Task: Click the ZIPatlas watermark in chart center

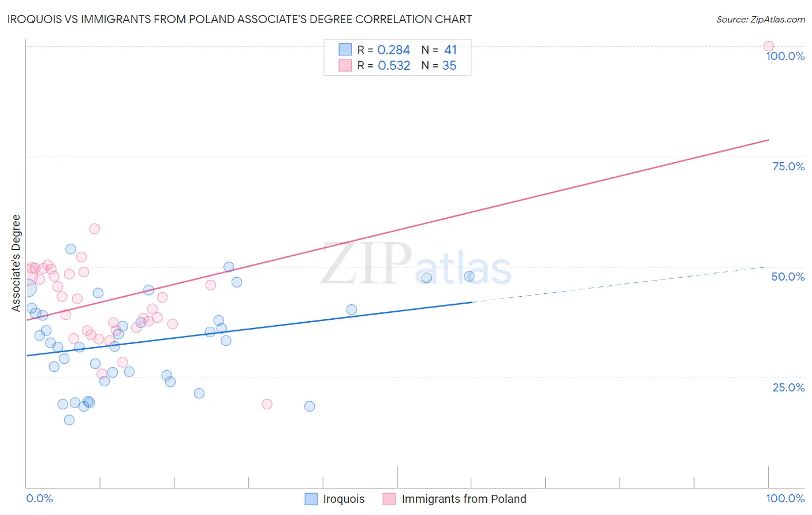Action: coord(416,264)
